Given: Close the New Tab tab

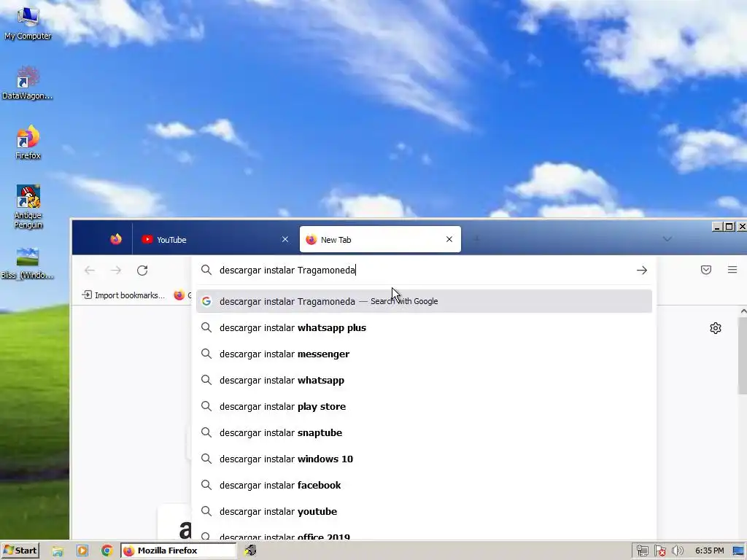Looking at the screenshot, I should 449,239.
